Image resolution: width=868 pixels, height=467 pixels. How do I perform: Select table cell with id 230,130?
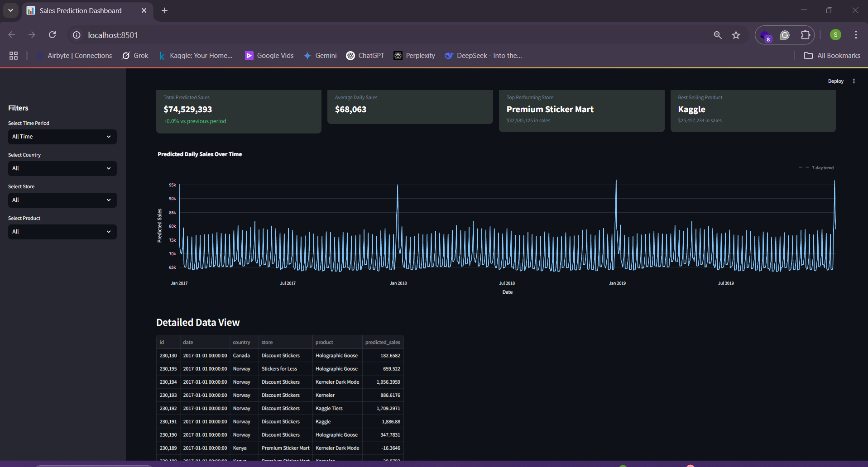tap(168, 356)
